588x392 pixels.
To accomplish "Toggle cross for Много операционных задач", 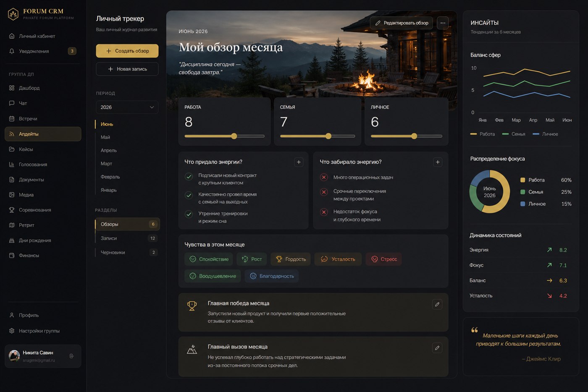I will (324, 178).
